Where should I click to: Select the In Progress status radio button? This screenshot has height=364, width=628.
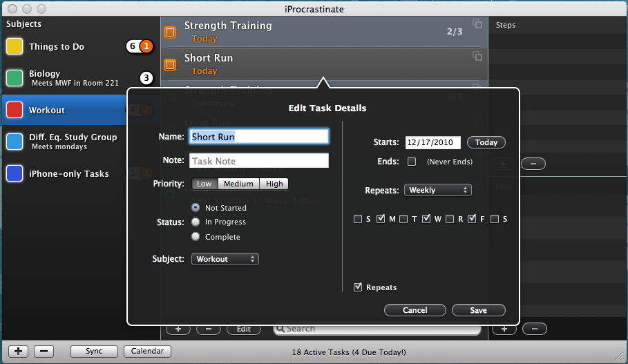(196, 222)
